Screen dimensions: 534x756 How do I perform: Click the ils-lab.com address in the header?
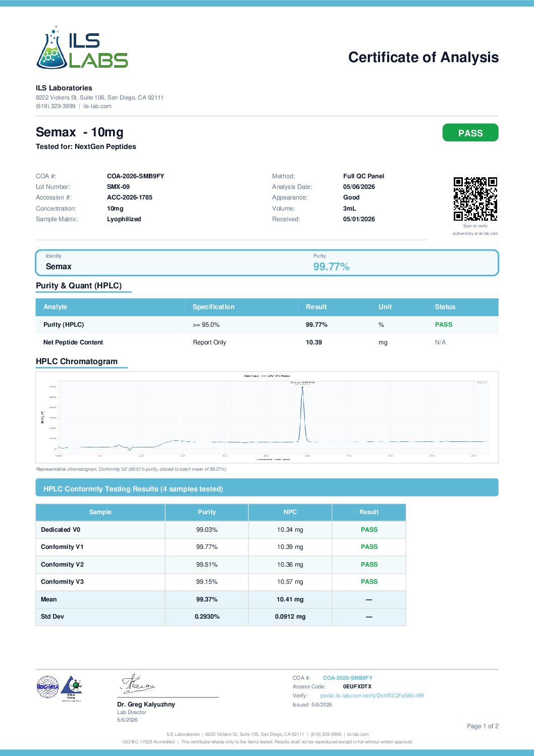click(x=97, y=106)
